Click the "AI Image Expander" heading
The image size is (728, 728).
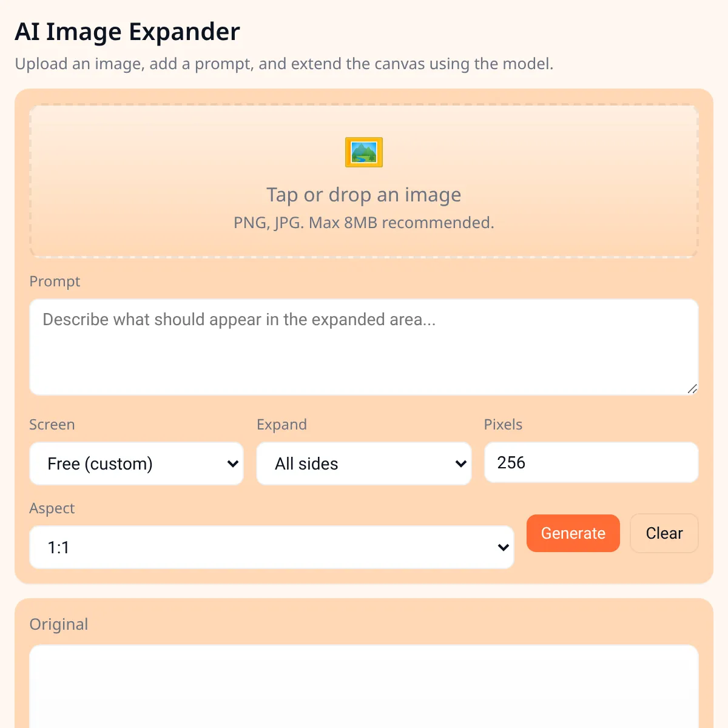pyautogui.click(x=127, y=32)
